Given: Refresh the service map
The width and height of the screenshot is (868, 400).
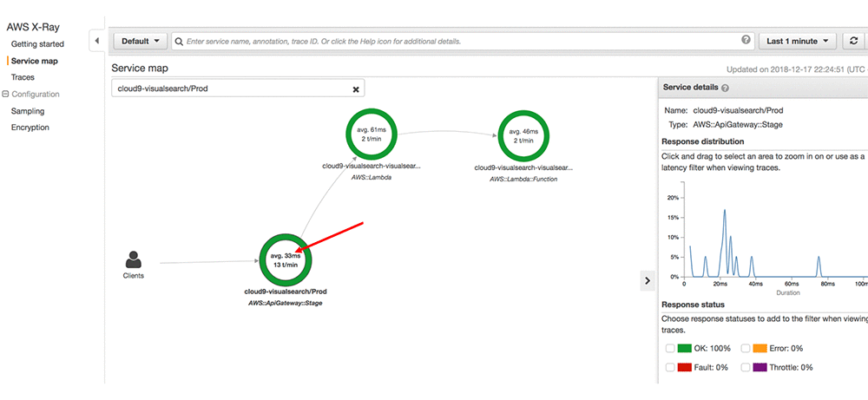Looking at the screenshot, I should [853, 41].
